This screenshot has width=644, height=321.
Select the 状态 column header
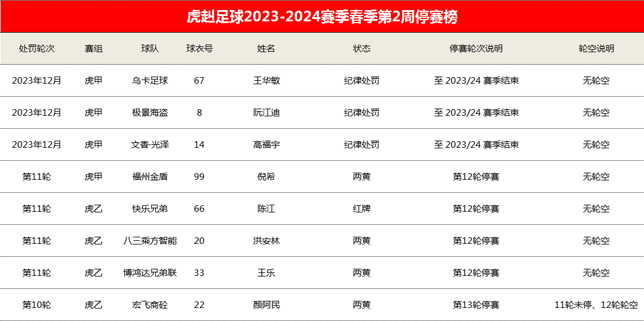361,49
